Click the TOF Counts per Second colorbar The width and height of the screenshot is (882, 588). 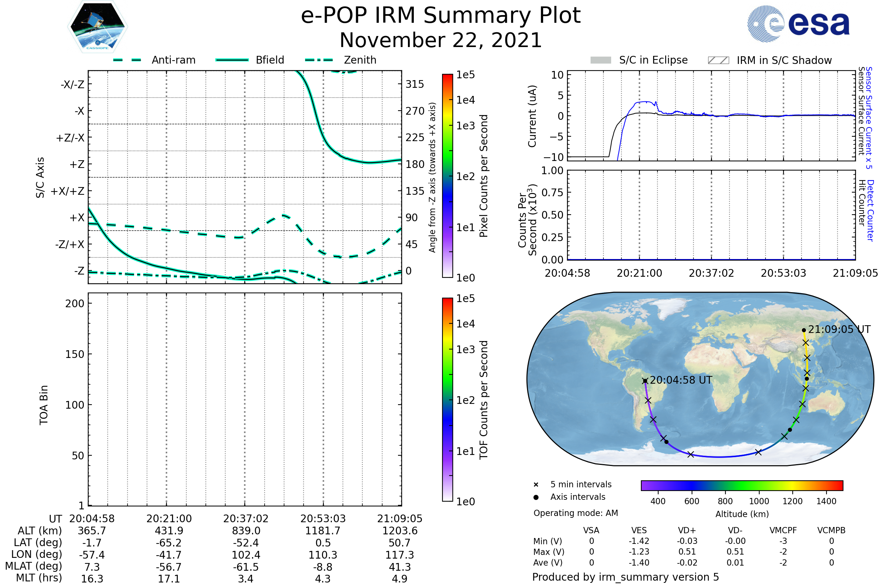(447, 399)
